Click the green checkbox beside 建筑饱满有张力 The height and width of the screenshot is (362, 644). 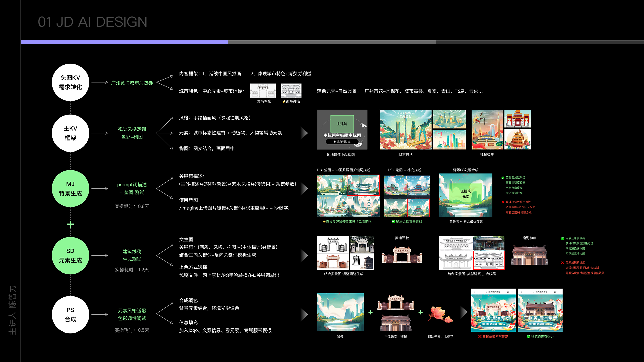click(529, 337)
